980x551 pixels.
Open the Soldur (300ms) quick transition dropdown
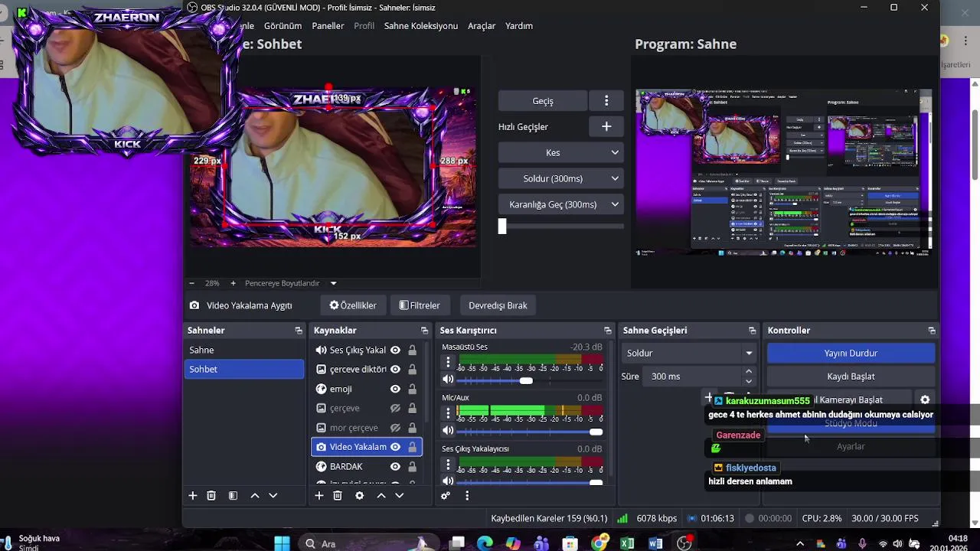[560, 179]
